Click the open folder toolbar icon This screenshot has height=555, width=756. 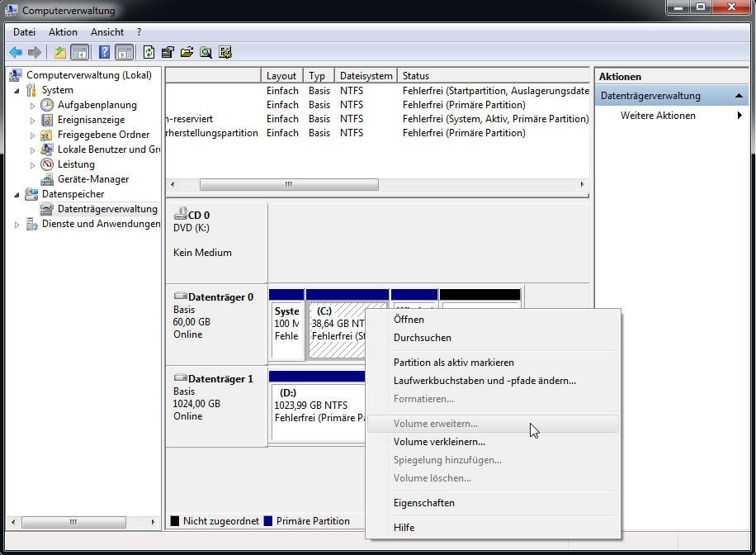pyautogui.click(x=187, y=52)
